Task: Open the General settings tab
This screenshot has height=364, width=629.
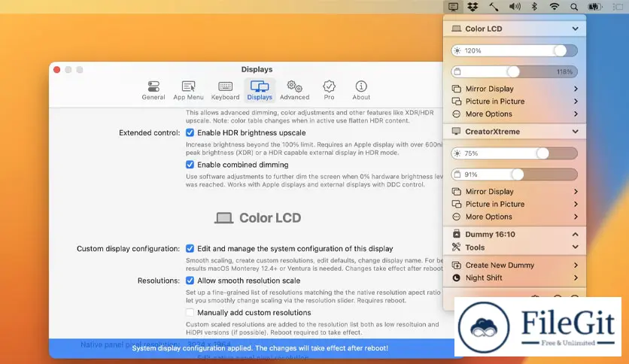Action: 153,90
